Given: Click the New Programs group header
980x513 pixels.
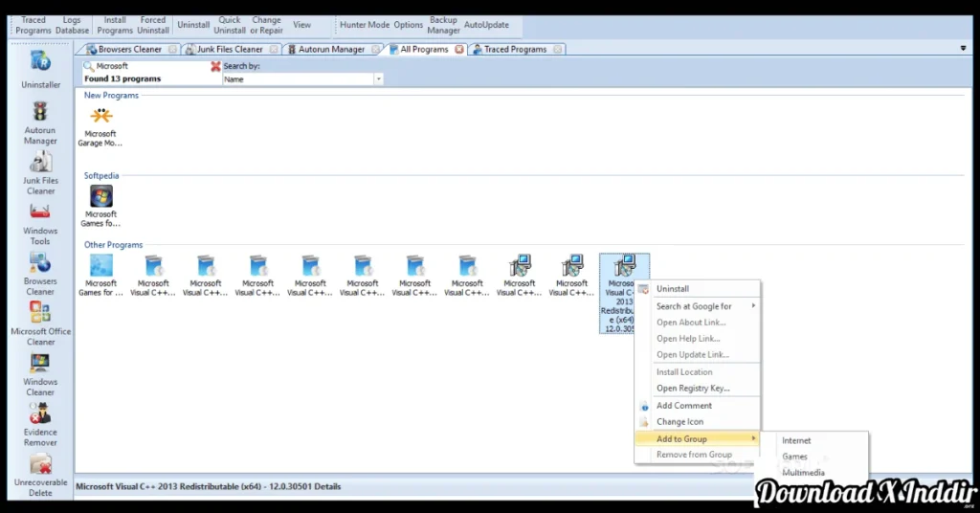Looking at the screenshot, I should coord(111,96).
